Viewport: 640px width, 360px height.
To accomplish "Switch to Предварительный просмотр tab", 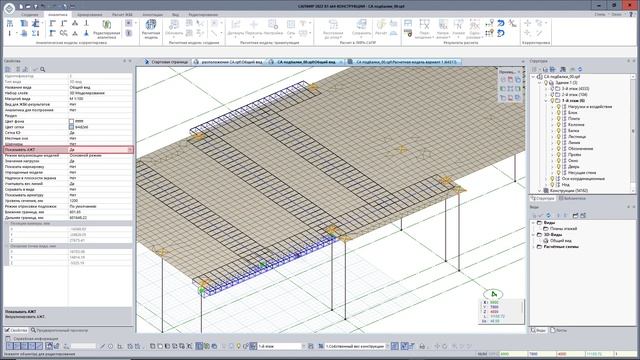I will point(59,330).
